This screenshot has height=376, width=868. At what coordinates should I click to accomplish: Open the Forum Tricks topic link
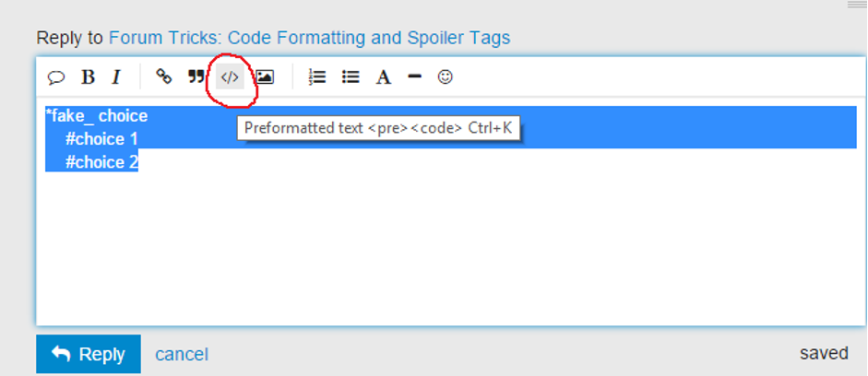[x=309, y=38]
